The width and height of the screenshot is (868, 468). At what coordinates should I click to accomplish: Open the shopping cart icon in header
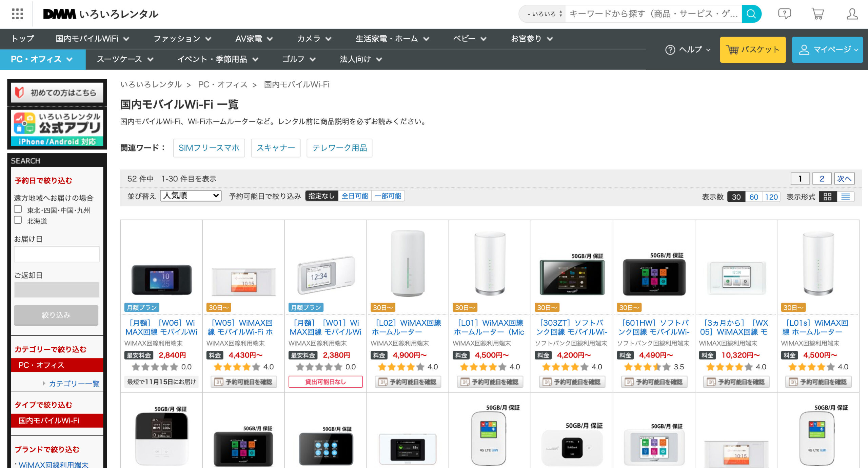(818, 14)
